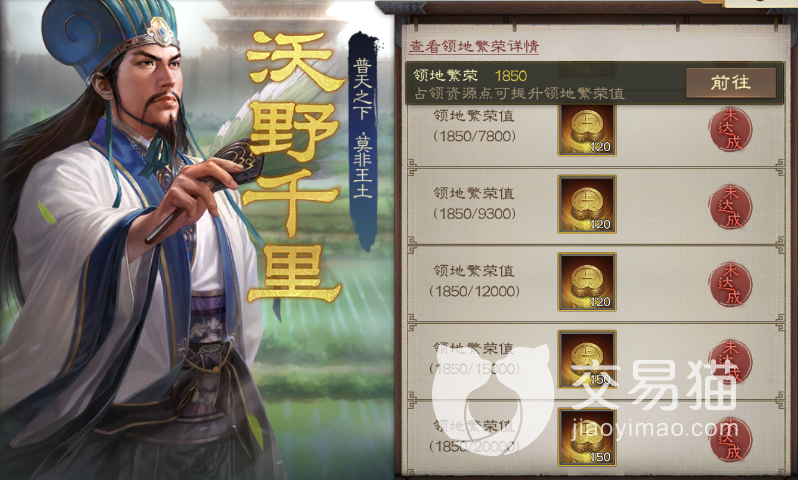The image size is (798, 480).
Task: Click 未达成 stamp on 7800 tier row
Action: point(731,129)
